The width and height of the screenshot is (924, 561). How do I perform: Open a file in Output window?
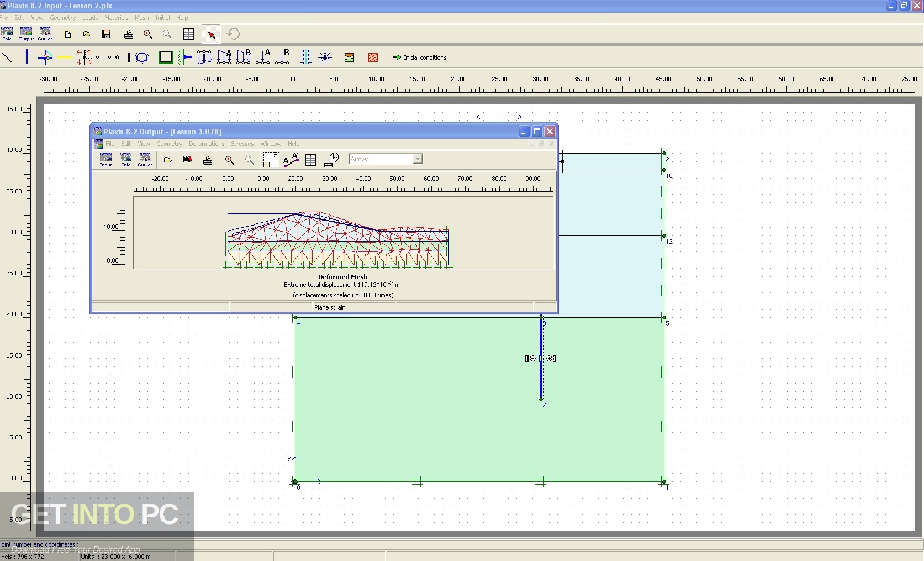pos(168,160)
